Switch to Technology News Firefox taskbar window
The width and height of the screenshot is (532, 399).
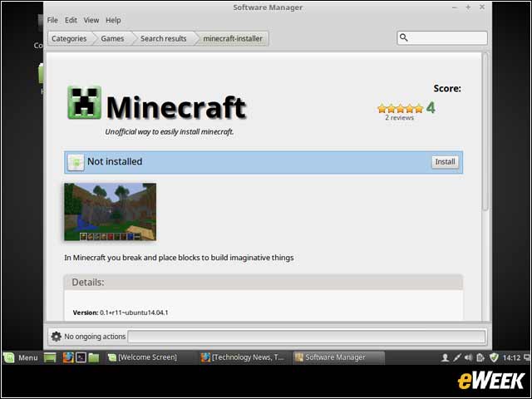[243, 357]
